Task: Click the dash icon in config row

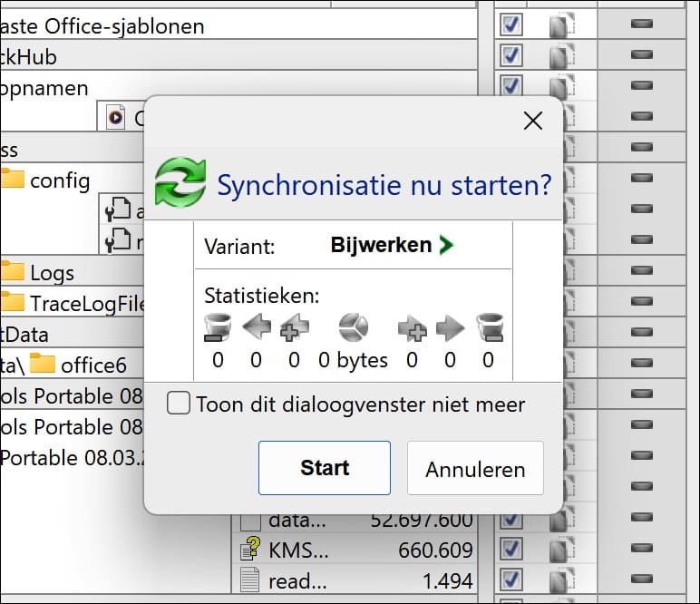Action: (x=642, y=178)
